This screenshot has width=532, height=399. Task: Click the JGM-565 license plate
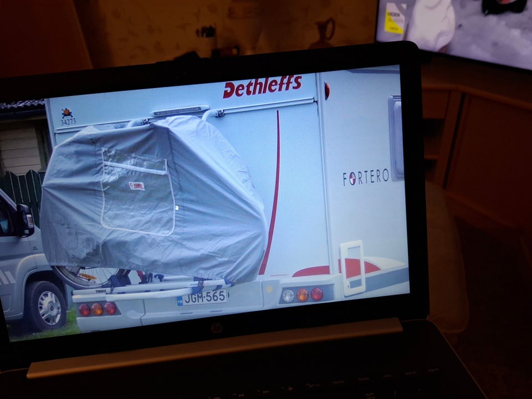203,298
